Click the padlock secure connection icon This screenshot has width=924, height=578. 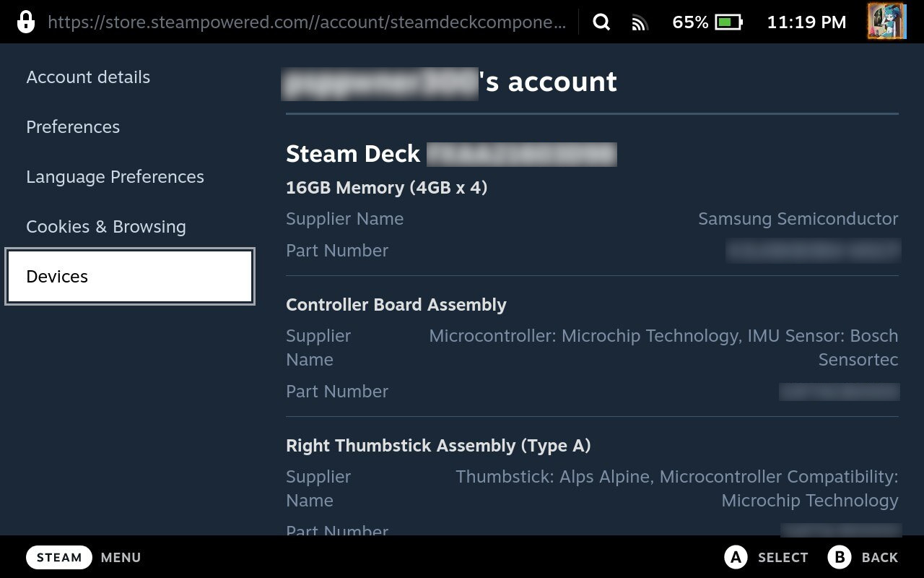point(26,22)
